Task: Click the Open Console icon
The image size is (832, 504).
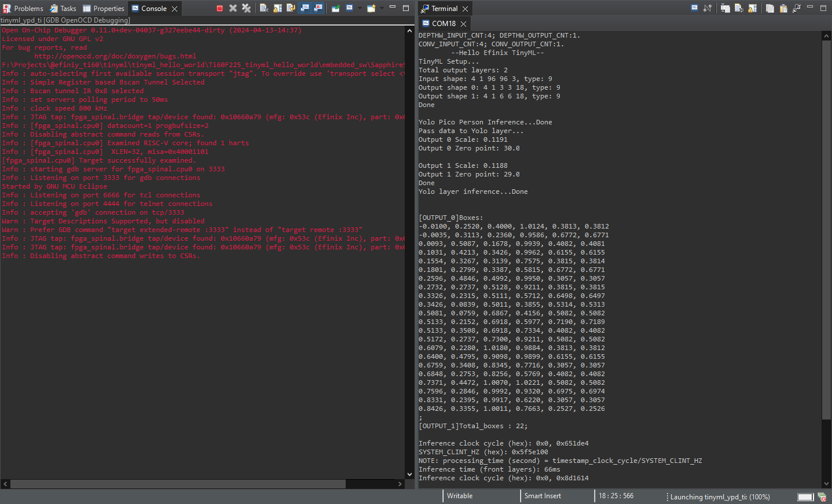Action: pyautogui.click(x=371, y=8)
